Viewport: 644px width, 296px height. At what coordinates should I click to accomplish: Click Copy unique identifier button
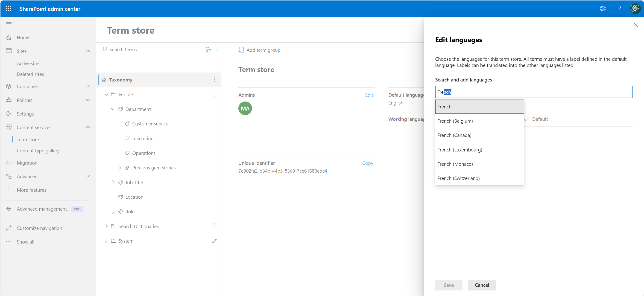[368, 163]
